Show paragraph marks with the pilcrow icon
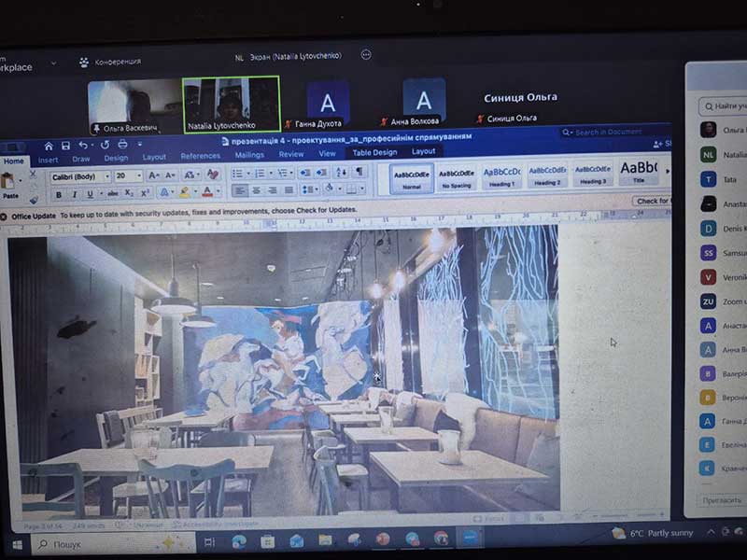The image size is (747, 560). 359,173
